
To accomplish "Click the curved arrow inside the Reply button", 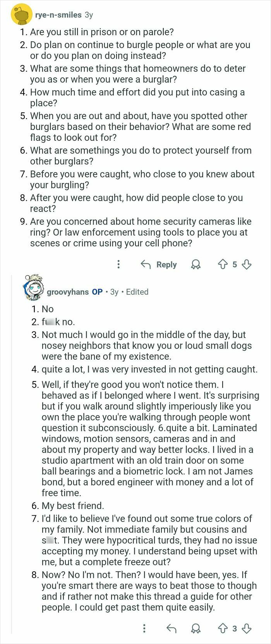I will pos(146,265).
